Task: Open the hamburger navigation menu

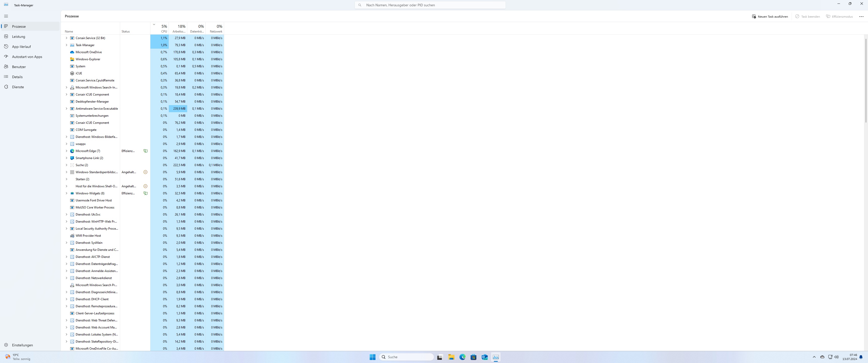Action: pyautogui.click(x=6, y=16)
